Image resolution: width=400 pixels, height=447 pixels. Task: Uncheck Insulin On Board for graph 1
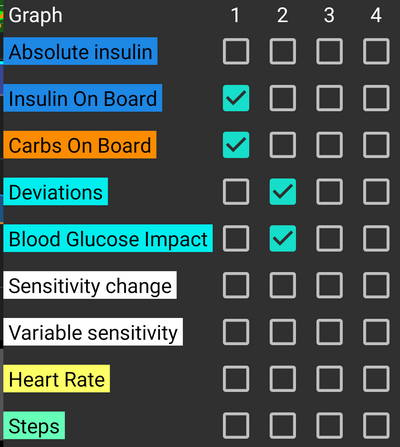pos(236,98)
